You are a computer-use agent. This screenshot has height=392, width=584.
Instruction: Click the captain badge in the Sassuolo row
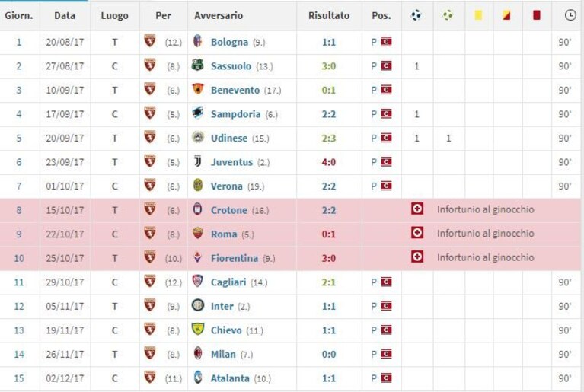[386, 66]
